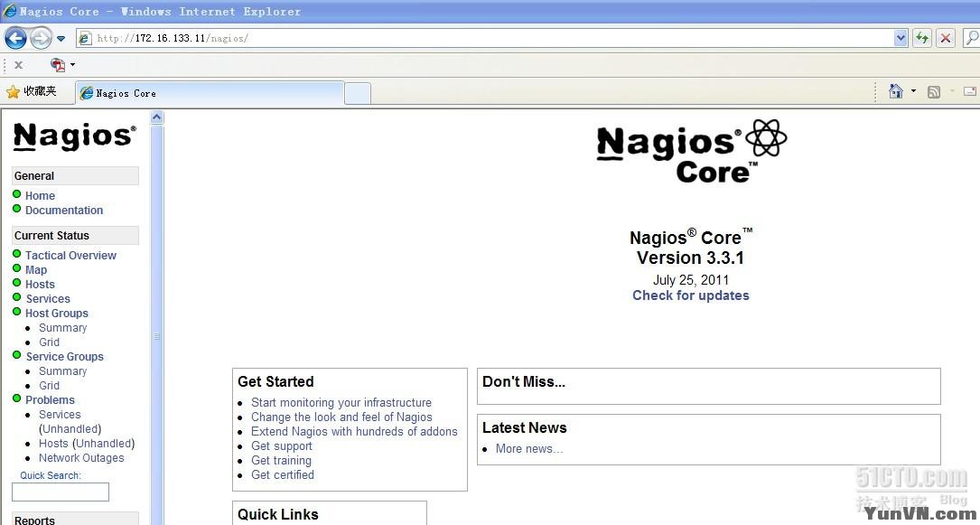Open the Get training link
The image size is (980, 525).
coord(281,460)
